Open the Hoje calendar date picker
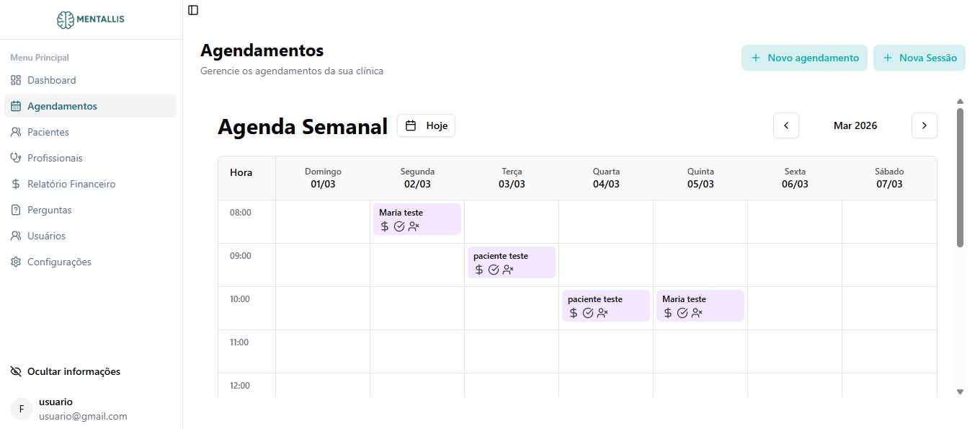 click(426, 125)
